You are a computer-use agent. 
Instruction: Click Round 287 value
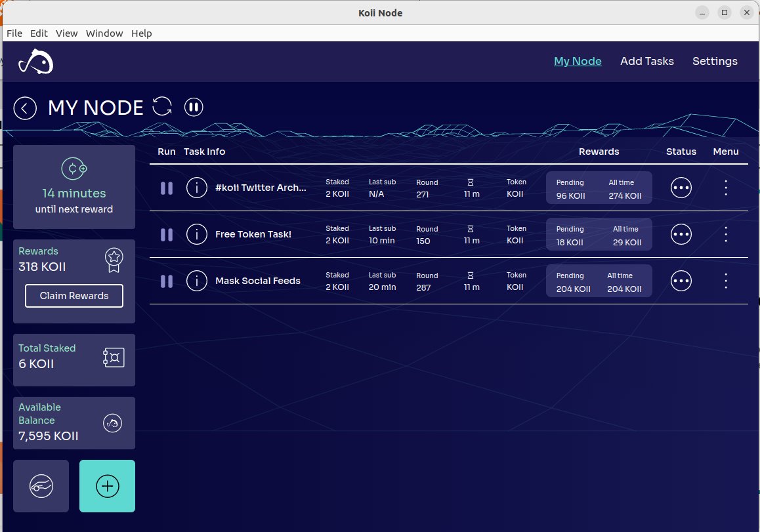tap(423, 287)
